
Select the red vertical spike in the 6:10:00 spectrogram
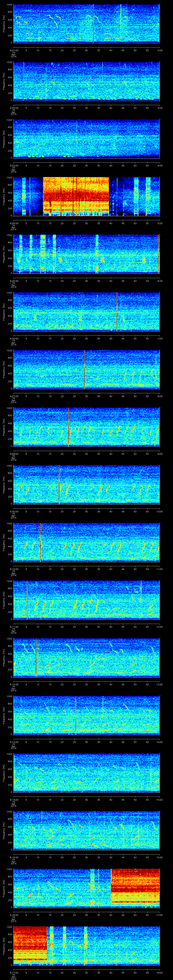point(40,543)
